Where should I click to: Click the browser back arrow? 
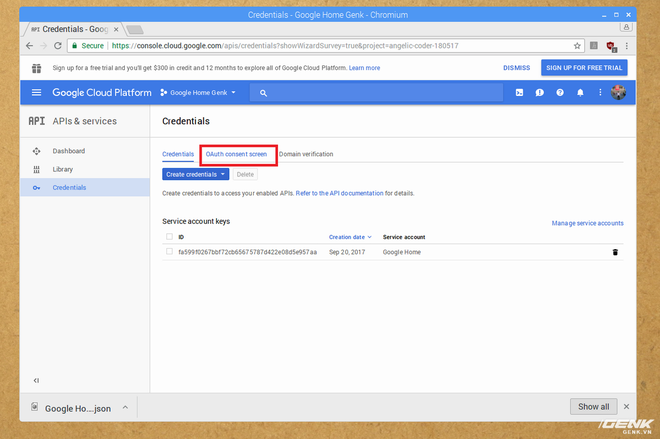29,45
